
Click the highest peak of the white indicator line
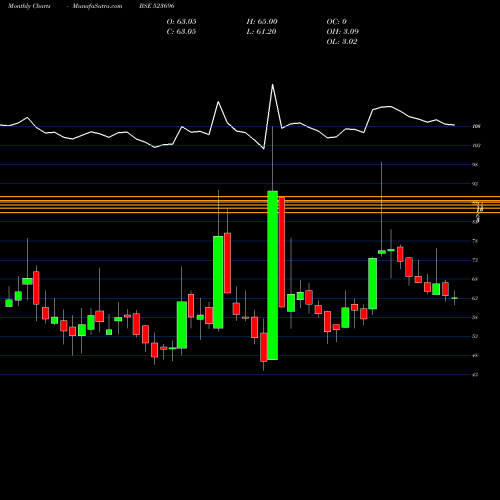(x=273, y=85)
